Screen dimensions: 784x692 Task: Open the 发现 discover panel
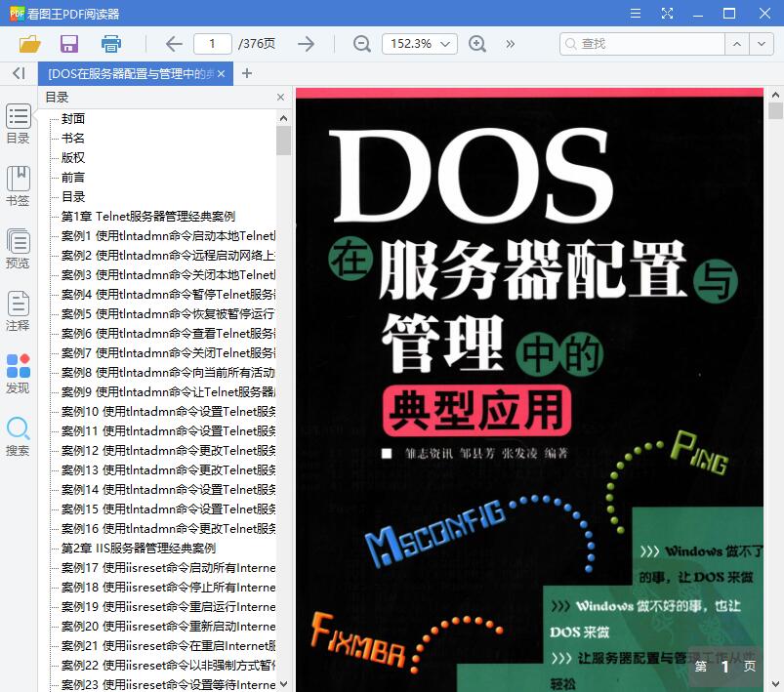(18, 374)
